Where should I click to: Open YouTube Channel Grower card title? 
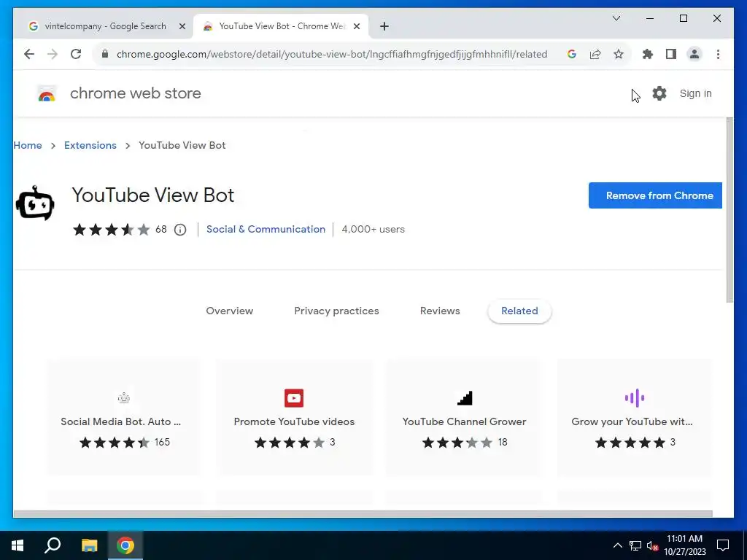[x=464, y=421]
